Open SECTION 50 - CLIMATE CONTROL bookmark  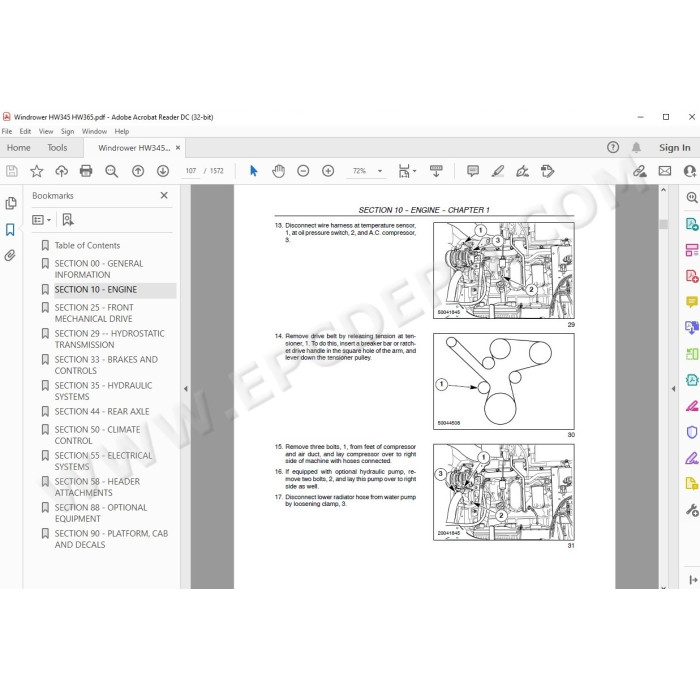pos(97,435)
